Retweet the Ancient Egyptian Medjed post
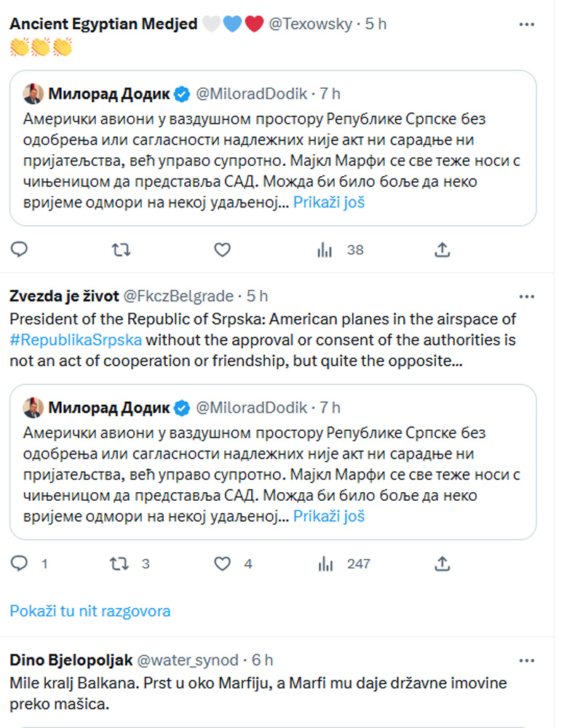This screenshot has width=564, height=728. coord(121,250)
